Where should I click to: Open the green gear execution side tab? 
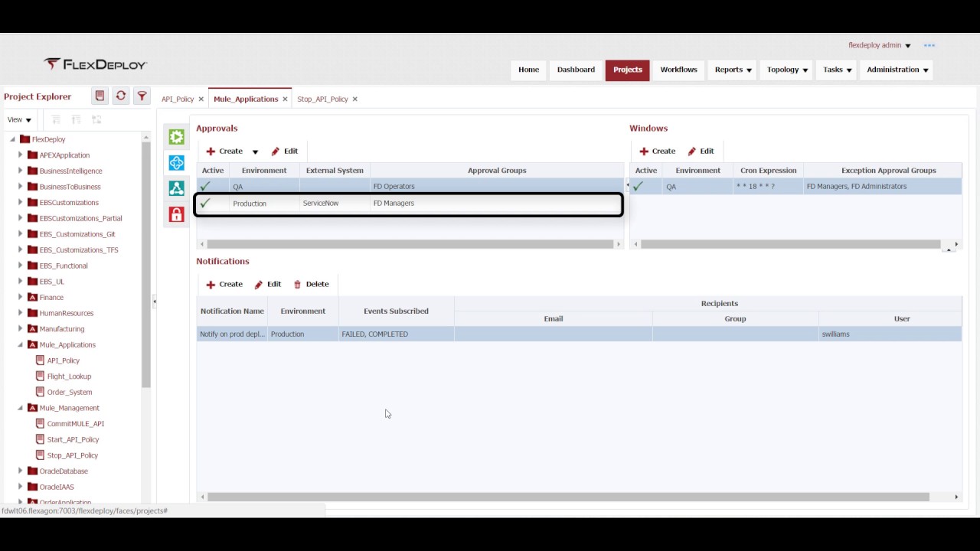[177, 137]
